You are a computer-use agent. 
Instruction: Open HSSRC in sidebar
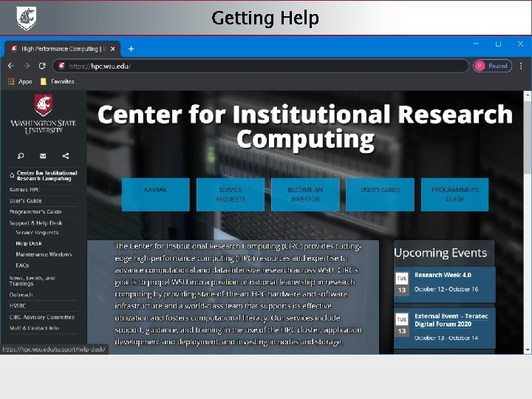tap(18, 306)
